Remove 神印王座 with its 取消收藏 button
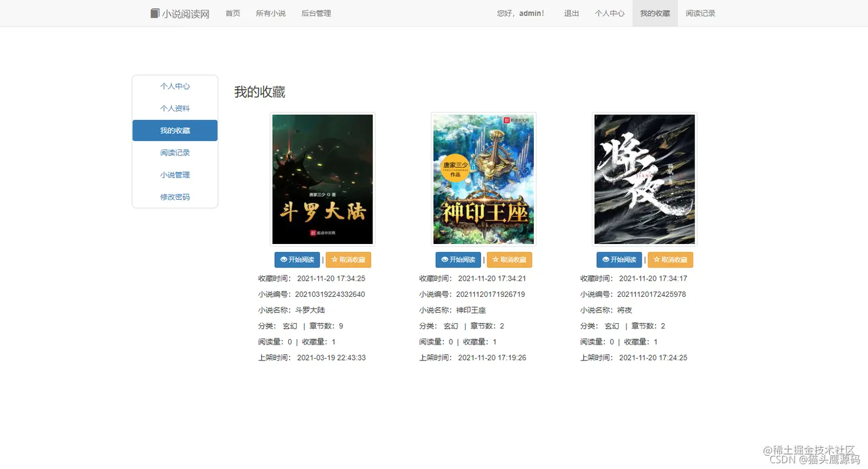Viewport: 868px width, 469px height. pyautogui.click(x=510, y=260)
